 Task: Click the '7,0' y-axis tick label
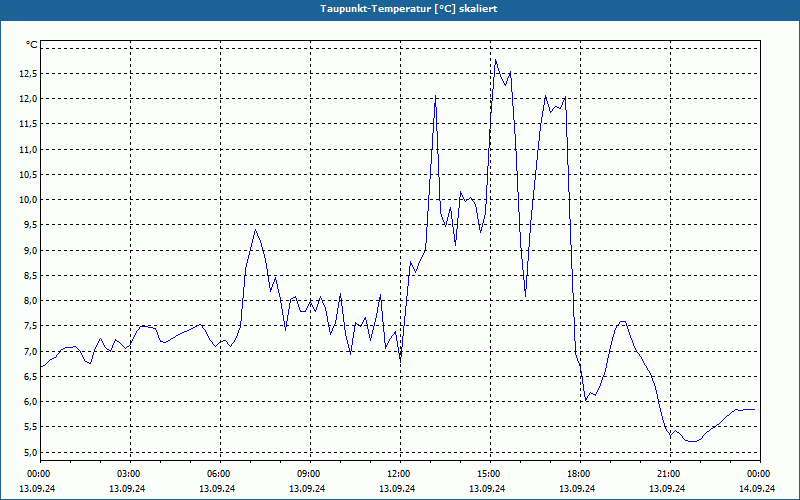(30, 352)
